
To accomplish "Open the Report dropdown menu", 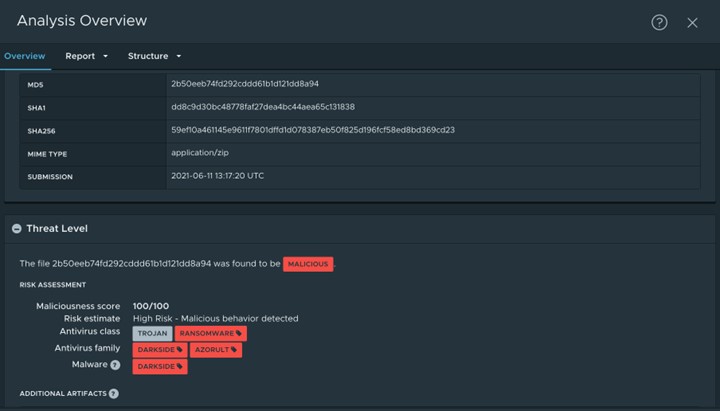I will click(x=87, y=56).
